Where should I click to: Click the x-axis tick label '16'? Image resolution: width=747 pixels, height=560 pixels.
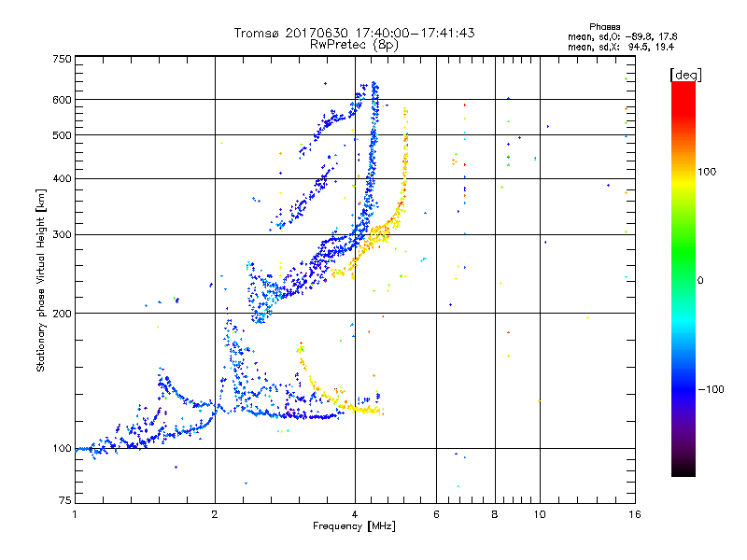(x=635, y=514)
